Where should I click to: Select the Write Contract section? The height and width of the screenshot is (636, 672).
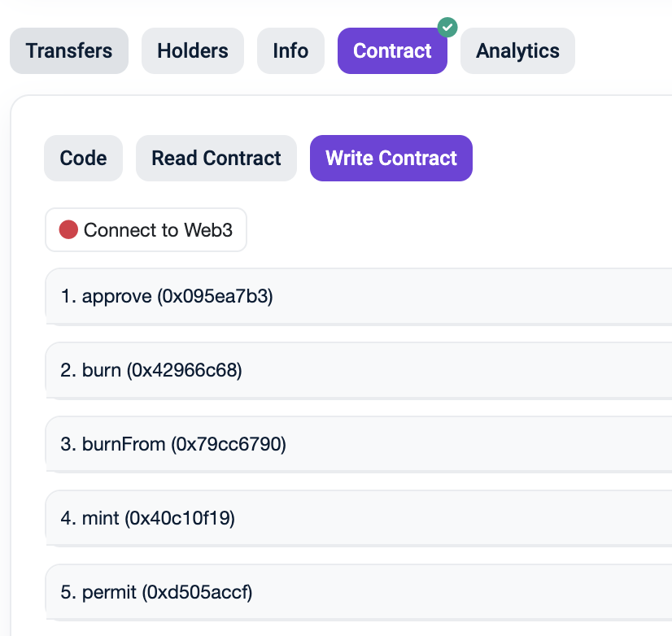click(x=391, y=158)
